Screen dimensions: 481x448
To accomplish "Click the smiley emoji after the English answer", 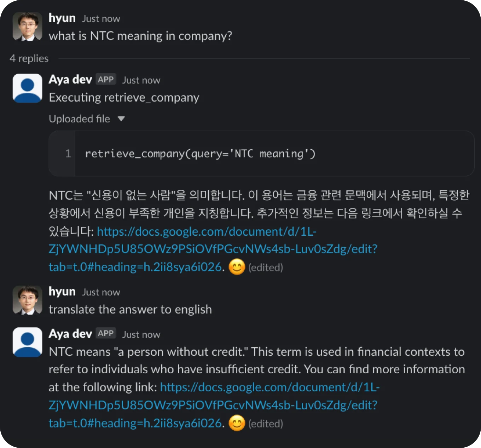I will coord(237,423).
